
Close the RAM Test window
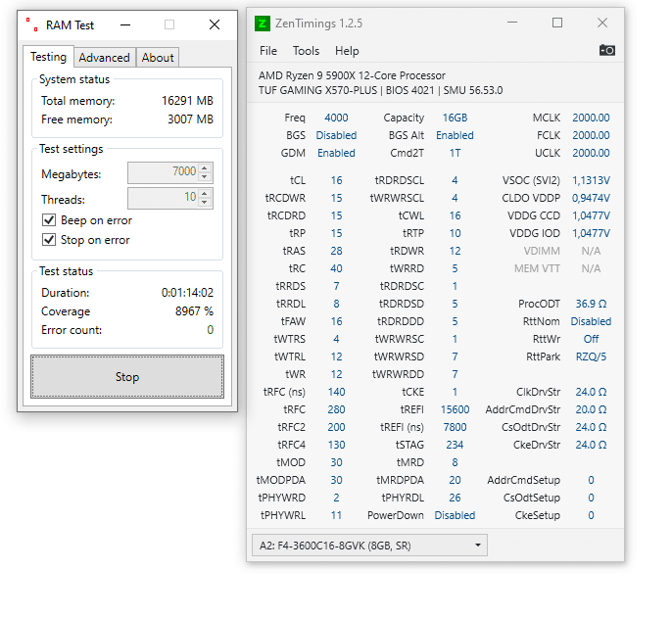215,24
